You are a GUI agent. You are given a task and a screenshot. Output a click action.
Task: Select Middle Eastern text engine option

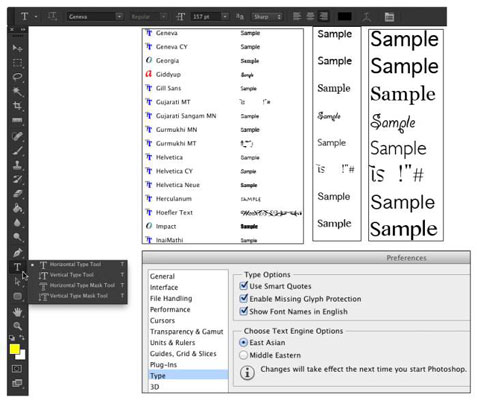tap(244, 355)
